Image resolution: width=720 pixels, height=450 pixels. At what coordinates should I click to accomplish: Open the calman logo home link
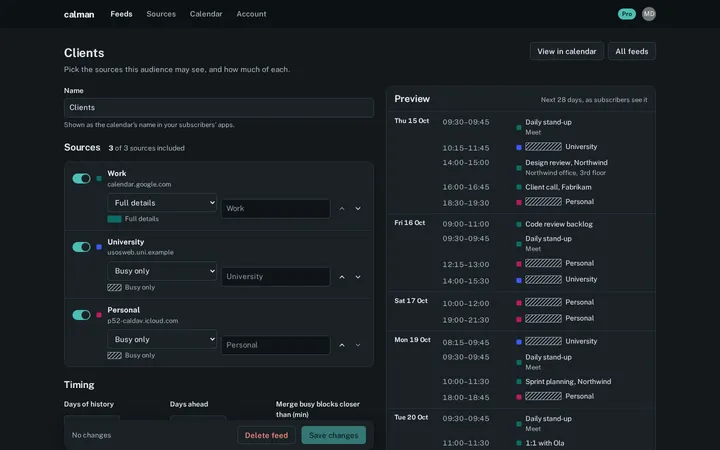[x=79, y=14]
